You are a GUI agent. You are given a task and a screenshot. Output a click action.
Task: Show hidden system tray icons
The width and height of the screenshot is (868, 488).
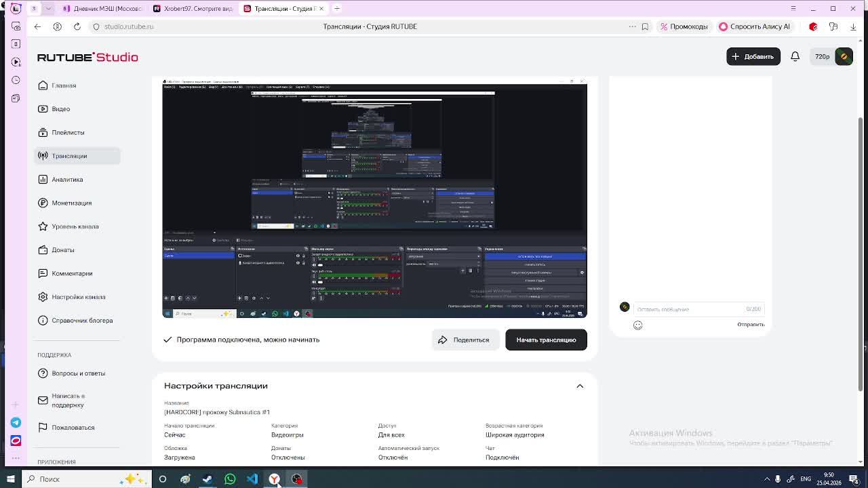pyautogui.click(x=767, y=479)
